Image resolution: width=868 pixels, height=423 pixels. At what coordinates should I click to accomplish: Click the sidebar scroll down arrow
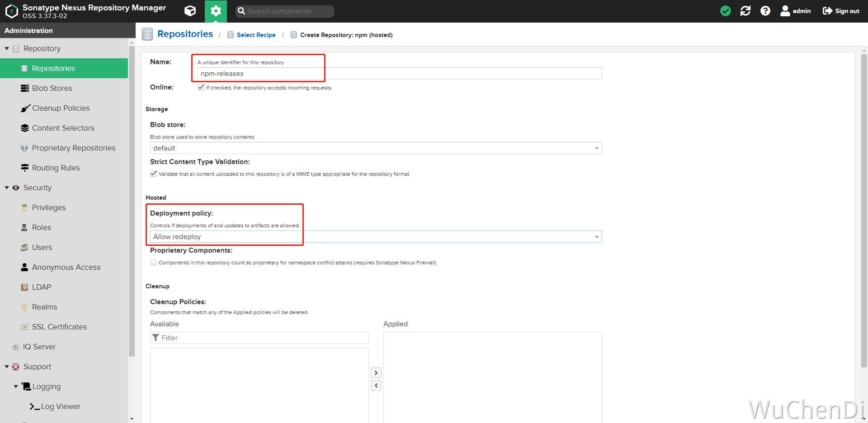click(132, 419)
